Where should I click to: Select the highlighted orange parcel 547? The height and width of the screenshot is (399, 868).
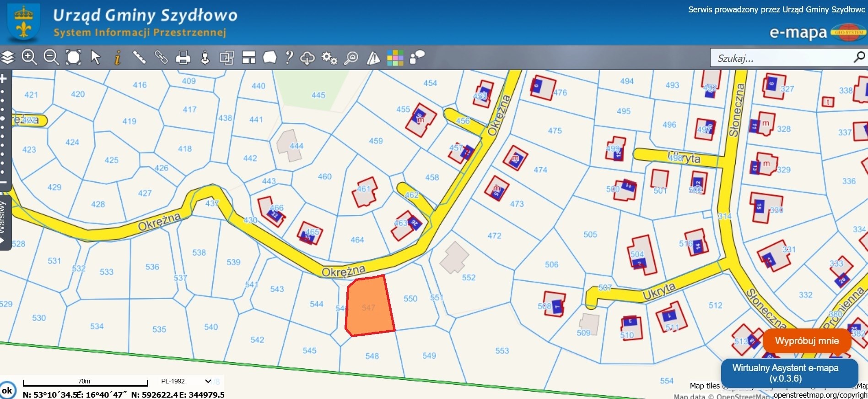369,307
